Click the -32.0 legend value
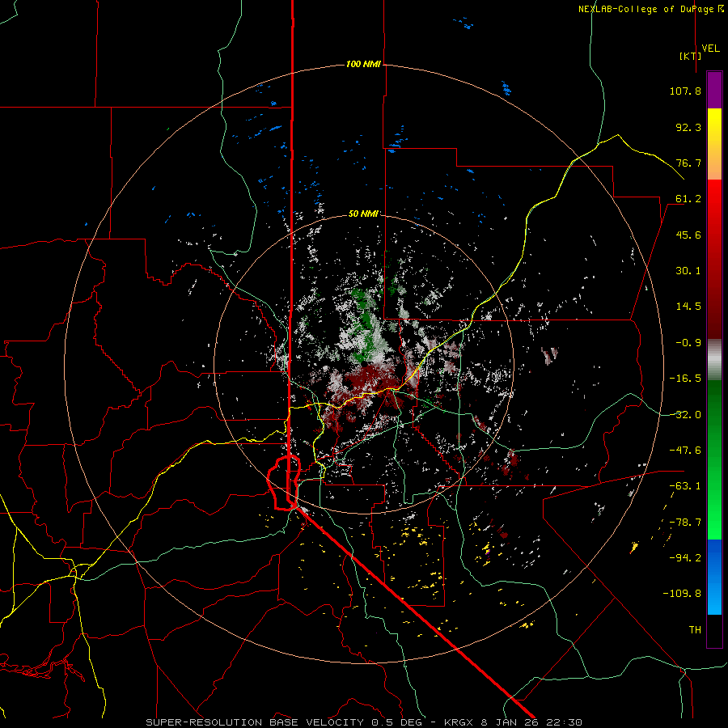The height and width of the screenshot is (728, 728). pos(685,415)
